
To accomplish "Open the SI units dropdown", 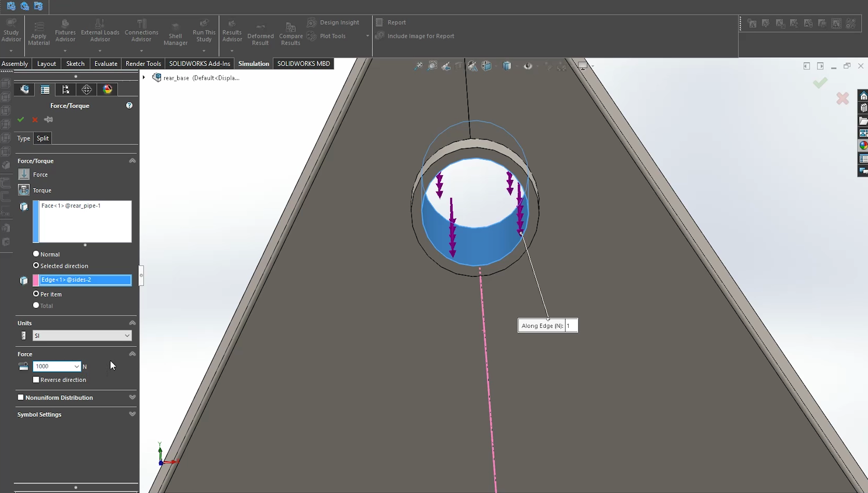I will (x=82, y=336).
